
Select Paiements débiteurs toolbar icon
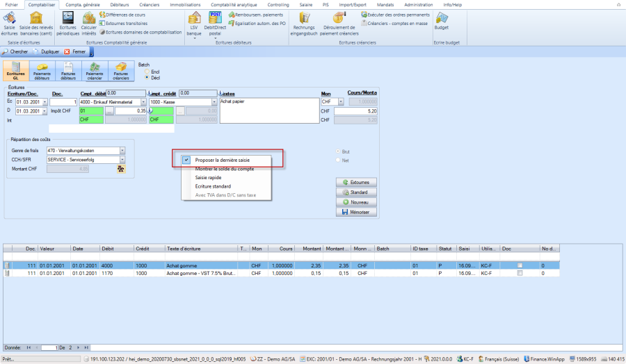point(42,71)
